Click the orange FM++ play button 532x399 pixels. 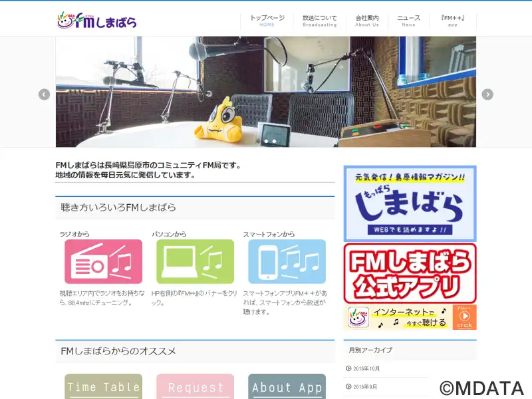click(464, 317)
